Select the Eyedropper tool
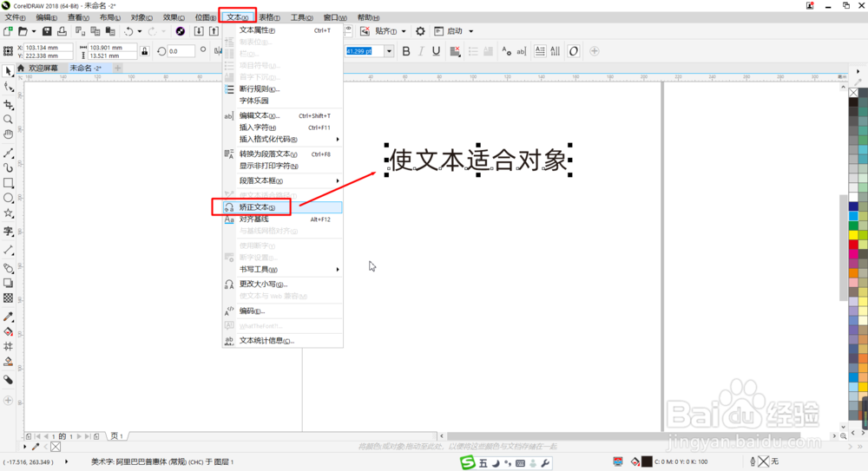The height and width of the screenshot is (471, 868). (x=9, y=317)
